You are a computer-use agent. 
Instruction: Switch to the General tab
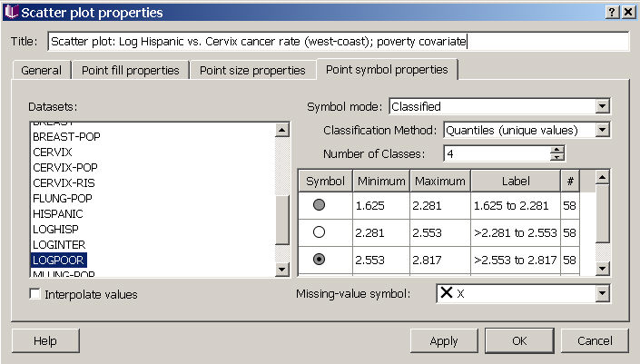[41, 70]
